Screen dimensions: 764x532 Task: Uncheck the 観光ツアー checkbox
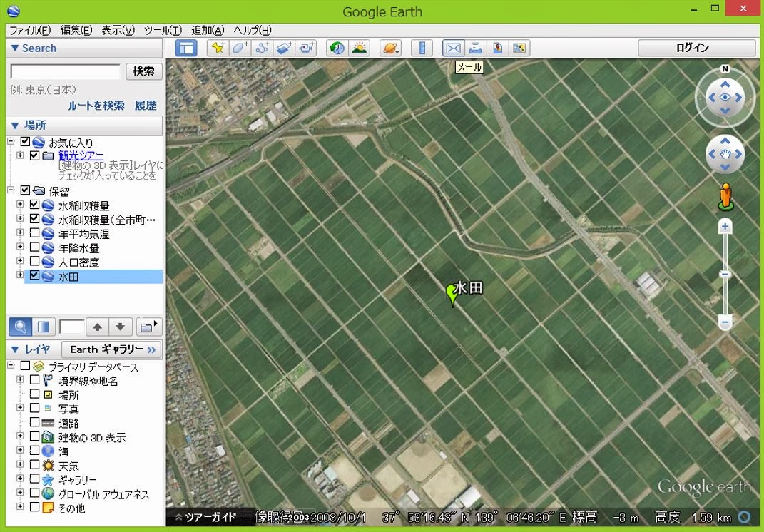pos(34,155)
